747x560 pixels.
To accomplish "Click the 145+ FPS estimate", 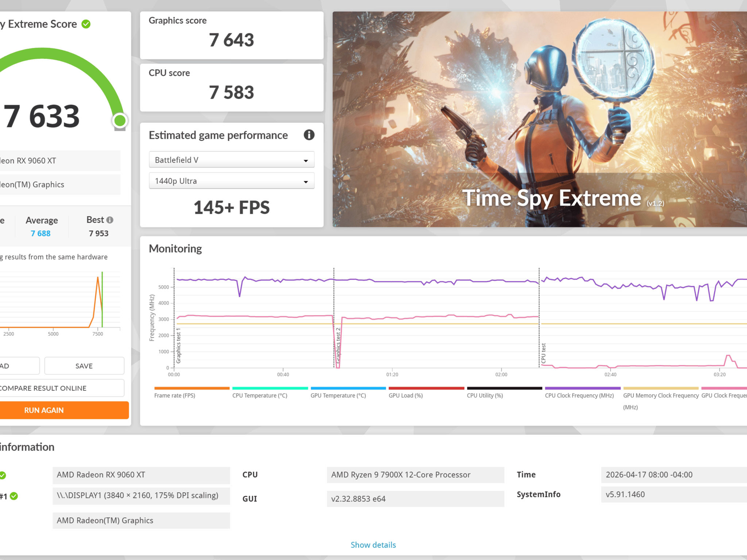I will click(232, 207).
